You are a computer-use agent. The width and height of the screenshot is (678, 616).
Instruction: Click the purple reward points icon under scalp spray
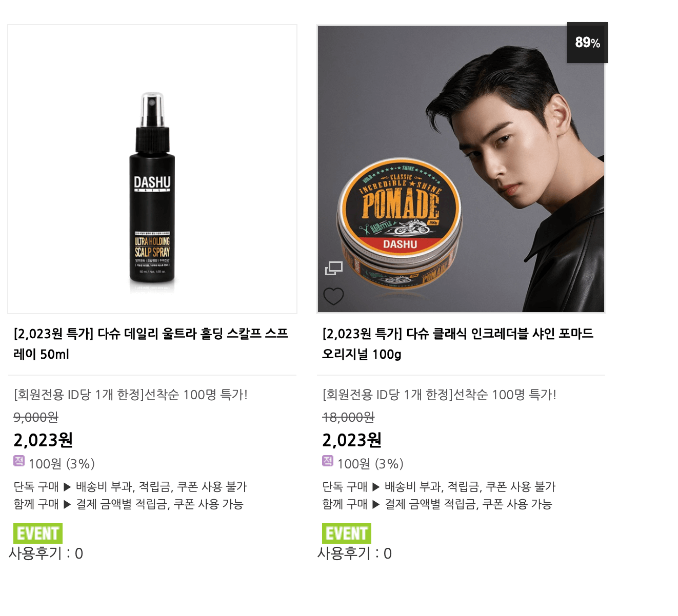coord(19,461)
